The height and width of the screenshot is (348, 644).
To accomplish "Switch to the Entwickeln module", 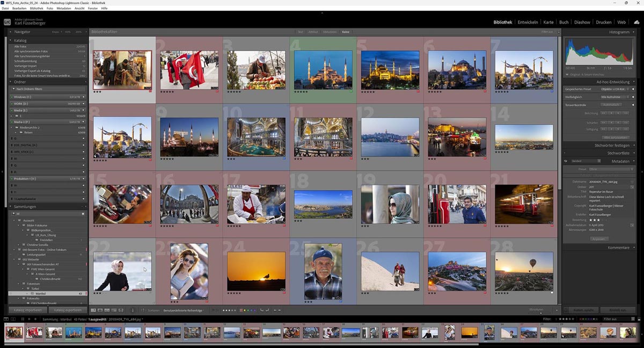I will click(x=526, y=22).
